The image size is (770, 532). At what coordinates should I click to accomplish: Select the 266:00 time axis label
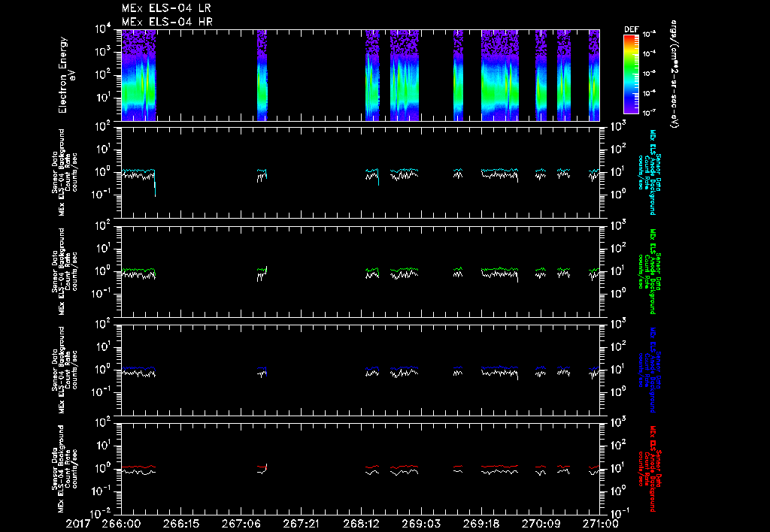[x=121, y=524]
